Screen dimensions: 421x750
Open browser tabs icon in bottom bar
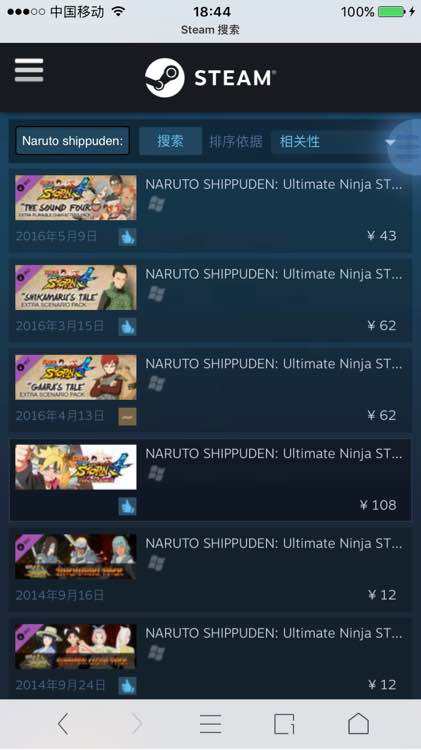[284, 724]
